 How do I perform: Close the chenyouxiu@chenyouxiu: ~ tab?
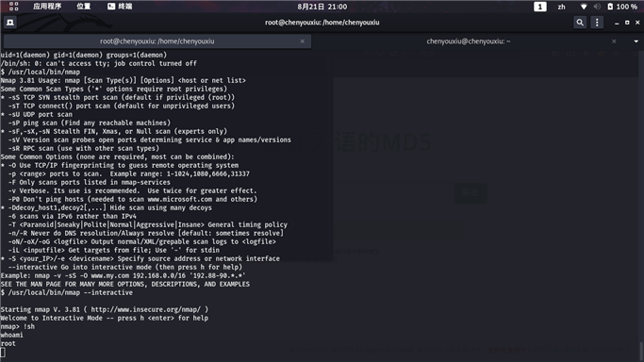[x=614, y=41]
